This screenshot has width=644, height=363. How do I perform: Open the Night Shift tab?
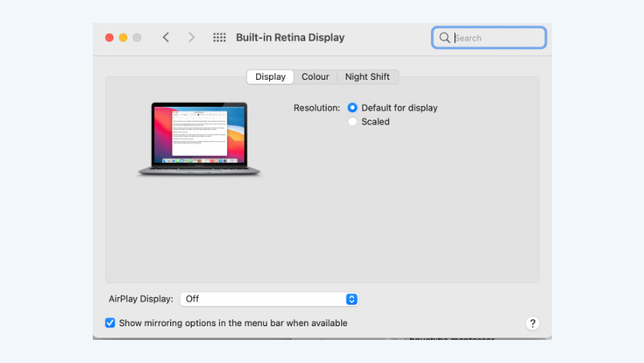pyautogui.click(x=367, y=77)
